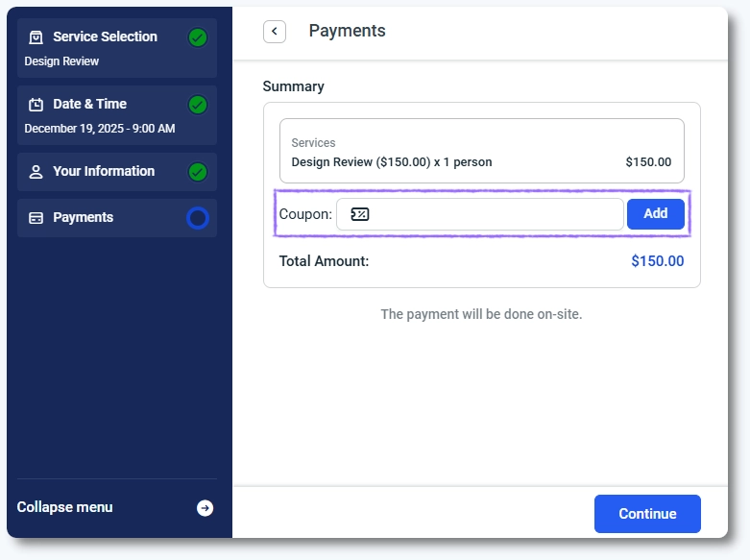750x560 pixels.
Task: Click the Your Information person icon
Action: coord(36,172)
